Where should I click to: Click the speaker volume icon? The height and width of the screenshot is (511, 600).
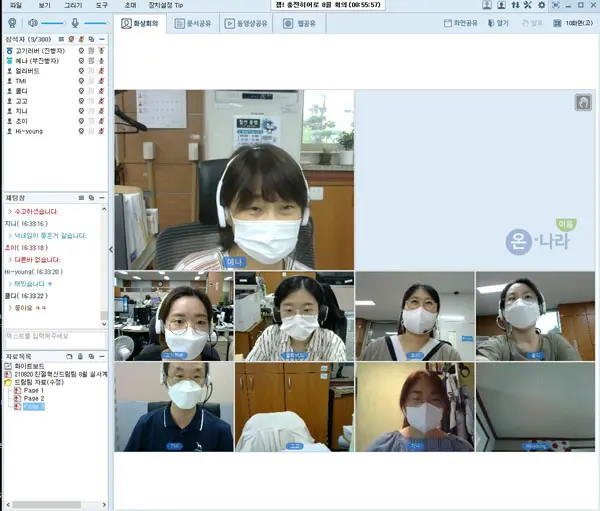[x=33, y=23]
